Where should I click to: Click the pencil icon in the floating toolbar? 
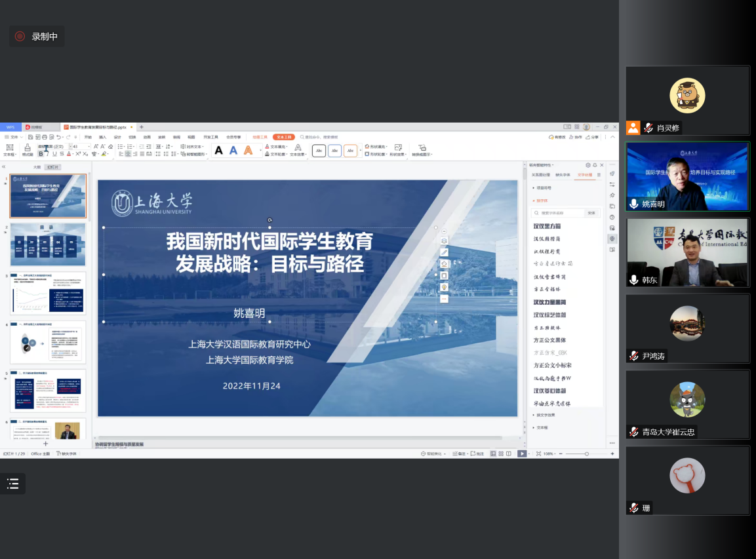[444, 252]
